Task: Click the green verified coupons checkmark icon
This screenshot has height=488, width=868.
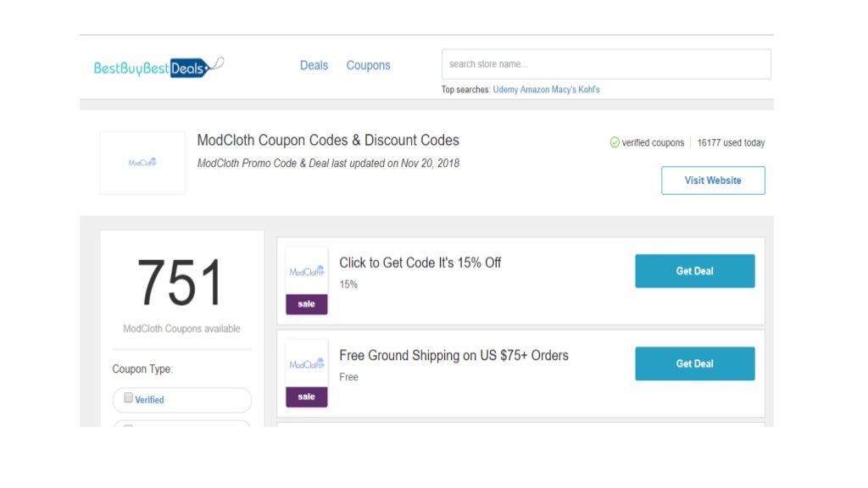Action: click(x=615, y=142)
